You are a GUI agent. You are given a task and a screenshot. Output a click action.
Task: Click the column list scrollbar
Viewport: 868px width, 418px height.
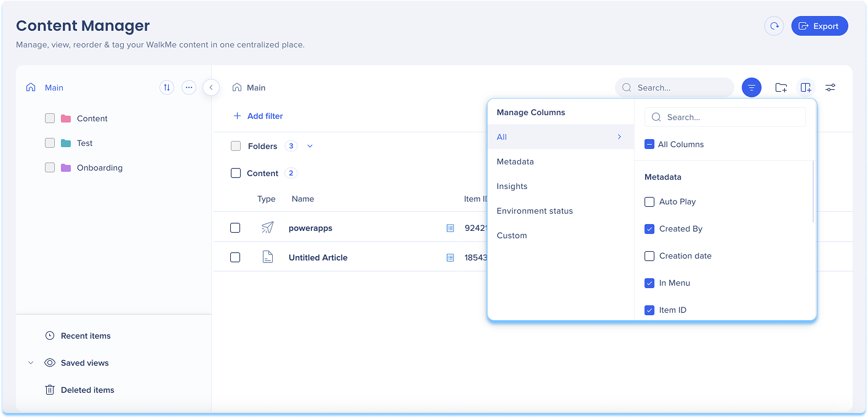[x=813, y=191]
